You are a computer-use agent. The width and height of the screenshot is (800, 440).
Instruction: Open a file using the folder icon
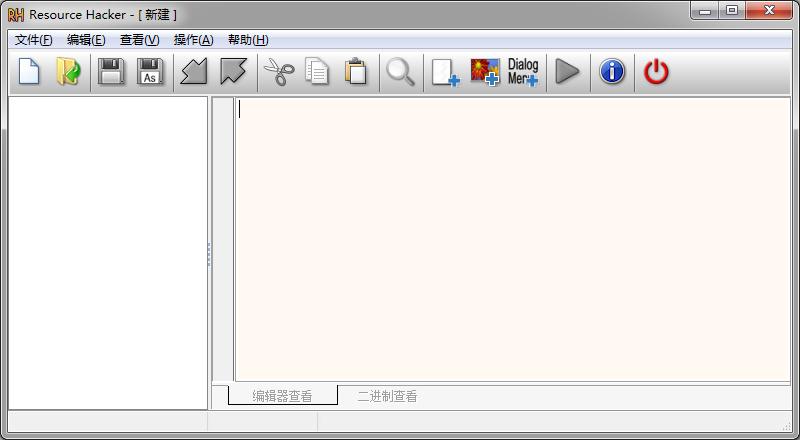click(x=68, y=71)
